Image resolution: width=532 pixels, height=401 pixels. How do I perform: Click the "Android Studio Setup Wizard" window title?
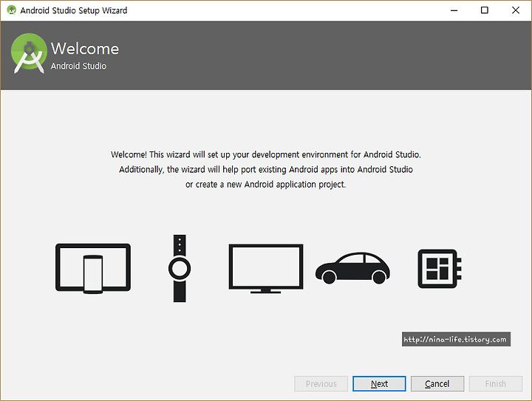[x=74, y=10]
